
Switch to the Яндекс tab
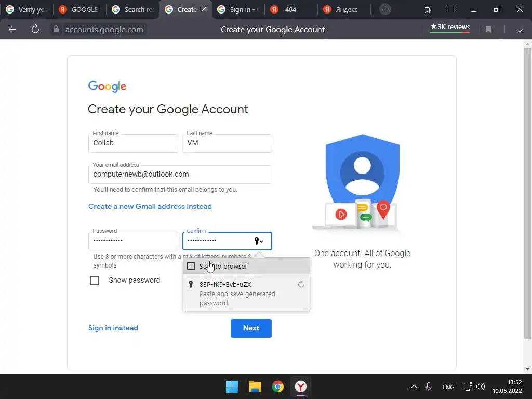343,9
